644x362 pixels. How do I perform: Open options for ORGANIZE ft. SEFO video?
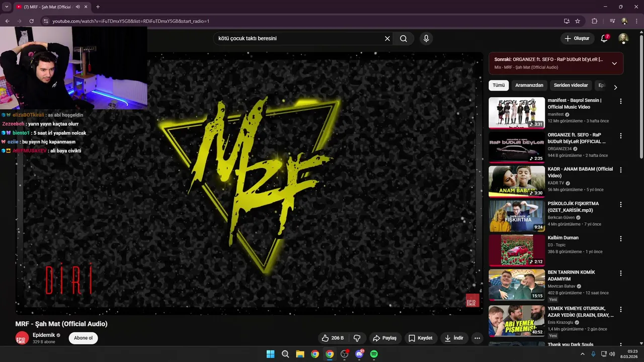tap(620, 136)
